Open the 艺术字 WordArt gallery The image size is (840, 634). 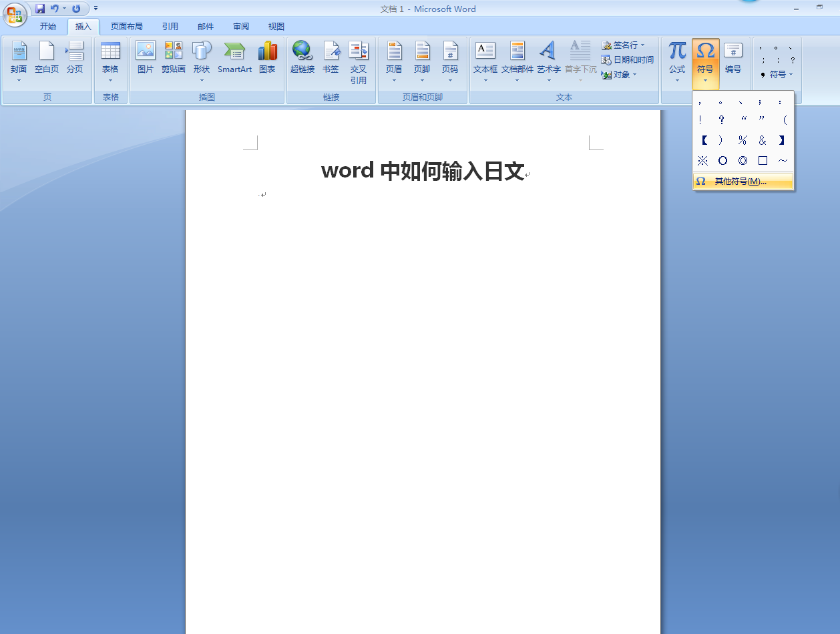548,61
